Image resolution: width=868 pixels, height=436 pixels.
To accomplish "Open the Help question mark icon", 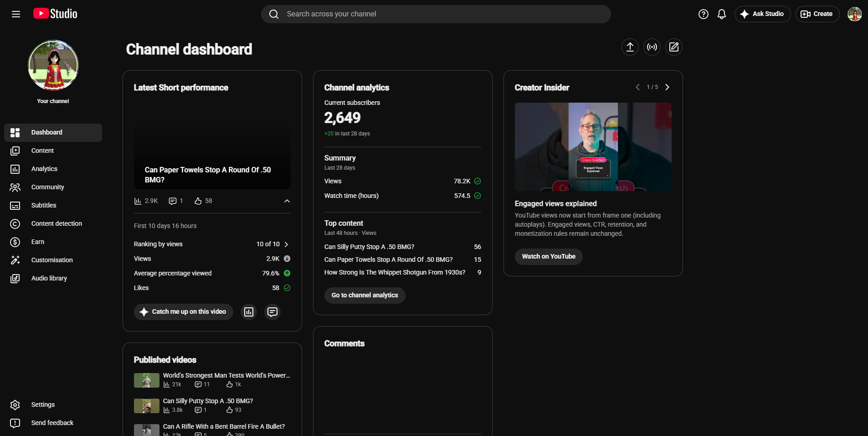I will 704,14.
